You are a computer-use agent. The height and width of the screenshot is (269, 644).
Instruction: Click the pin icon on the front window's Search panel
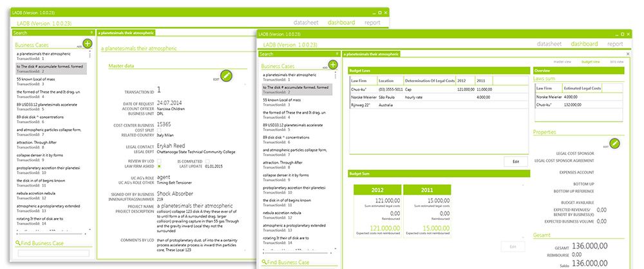337,54
